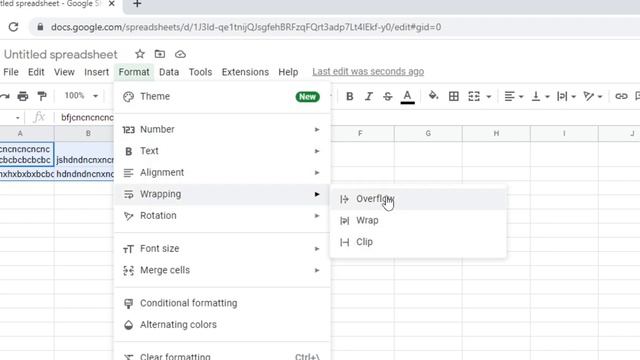Toggle italic formatting in the toolbar
This screenshot has width=640, height=360.
click(369, 96)
